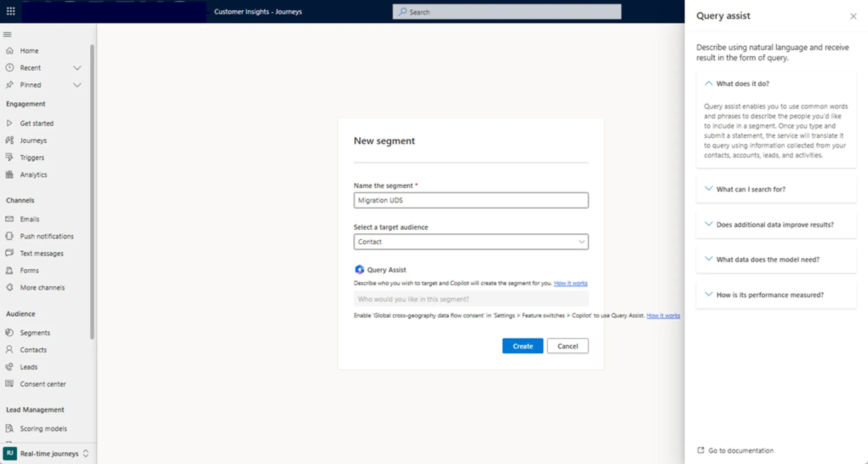868x464 pixels.
Task: Click the Contacts person icon
Action: (x=10, y=350)
